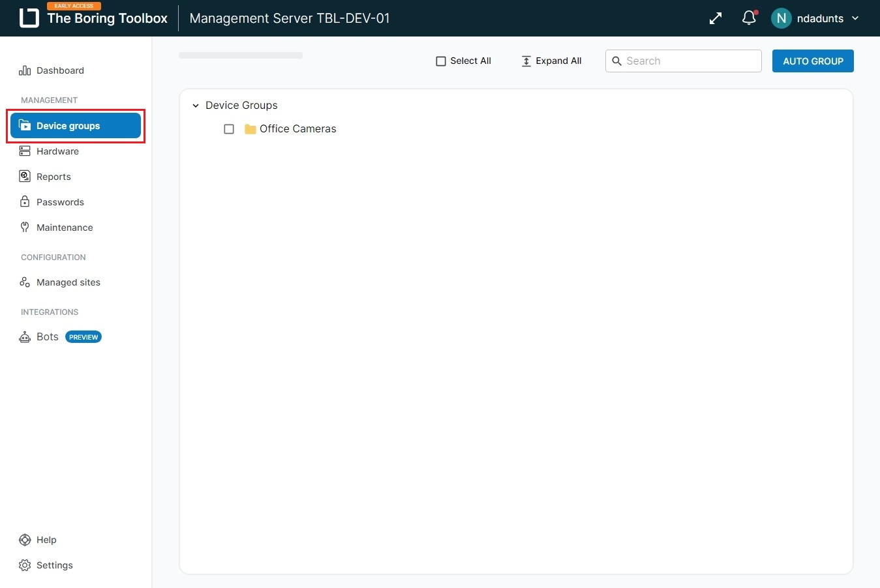This screenshot has width=880, height=588.
Task: Check the Select All checkbox
Action: coord(441,61)
